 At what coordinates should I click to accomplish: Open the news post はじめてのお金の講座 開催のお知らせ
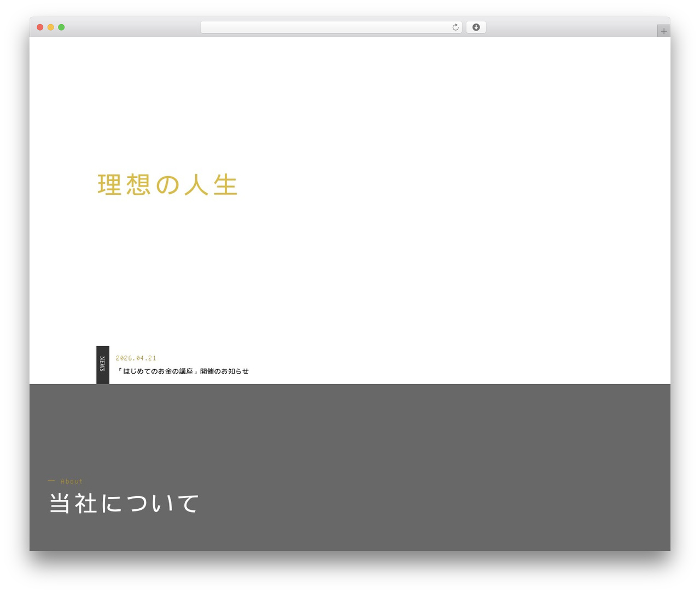tap(183, 371)
